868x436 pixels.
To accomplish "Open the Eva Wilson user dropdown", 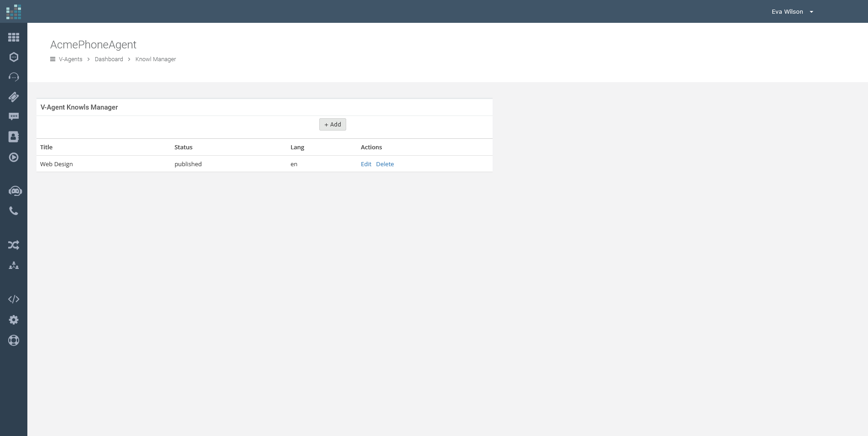I will [792, 12].
